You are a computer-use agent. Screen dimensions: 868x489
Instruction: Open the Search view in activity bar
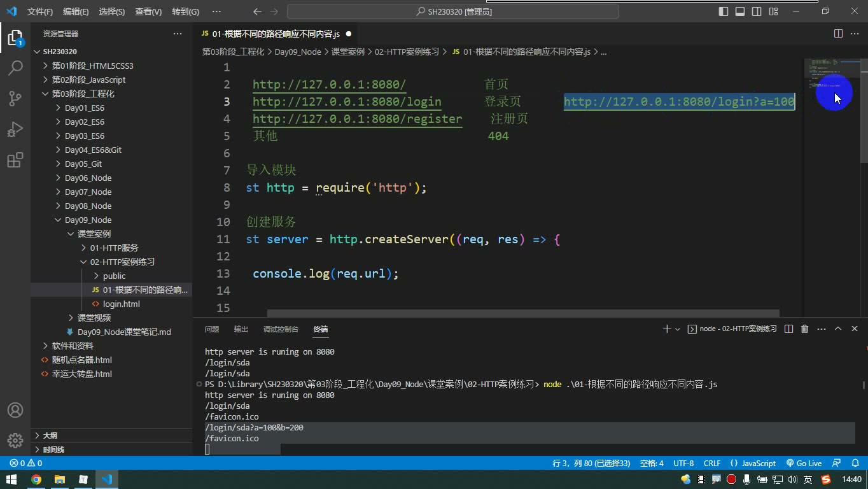pyautogui.click(x=15, y=67)
